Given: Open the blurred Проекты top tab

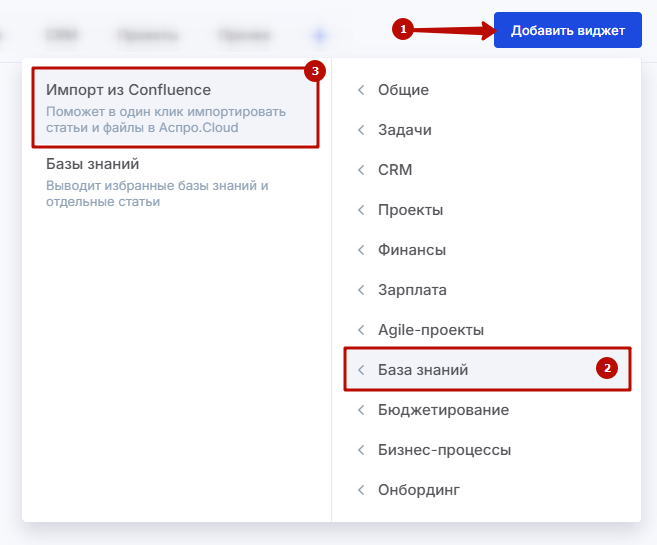Looking at the screenshot, I should coord(148,35).
